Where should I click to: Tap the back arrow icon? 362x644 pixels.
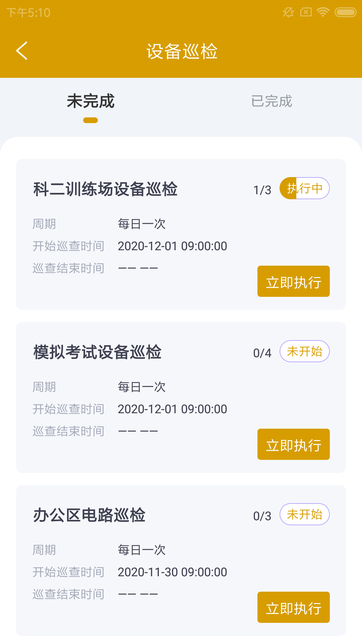(x=22, y=51)
